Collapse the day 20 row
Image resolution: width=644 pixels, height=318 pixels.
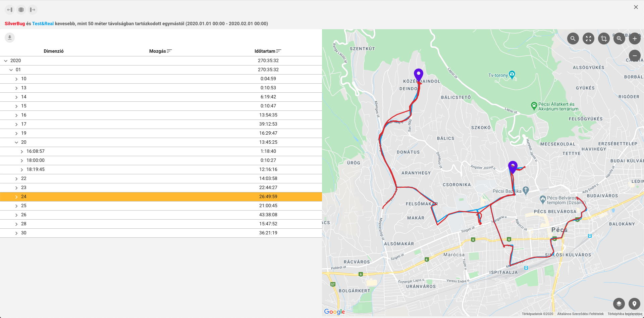click(x=16, y=142)
